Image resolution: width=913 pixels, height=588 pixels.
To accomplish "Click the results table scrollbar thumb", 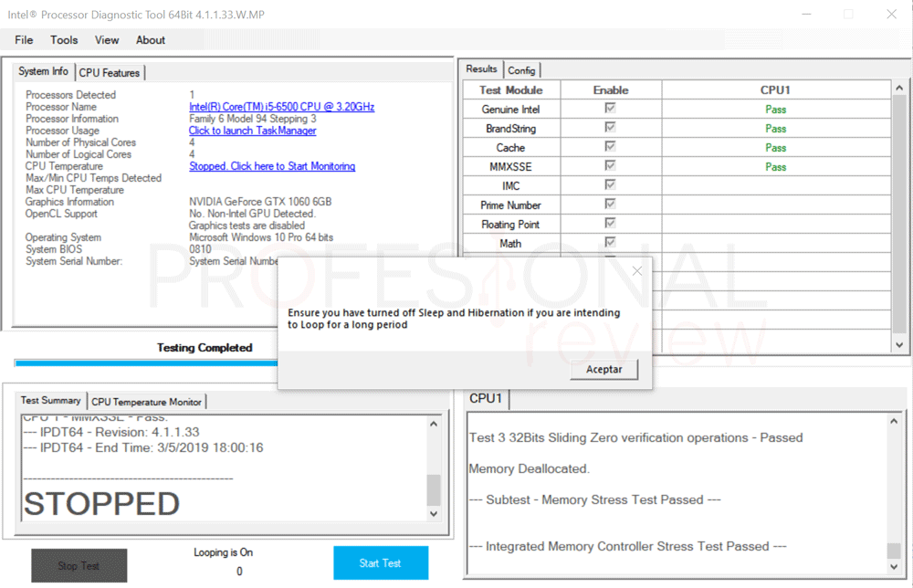I will pos(899,215).
